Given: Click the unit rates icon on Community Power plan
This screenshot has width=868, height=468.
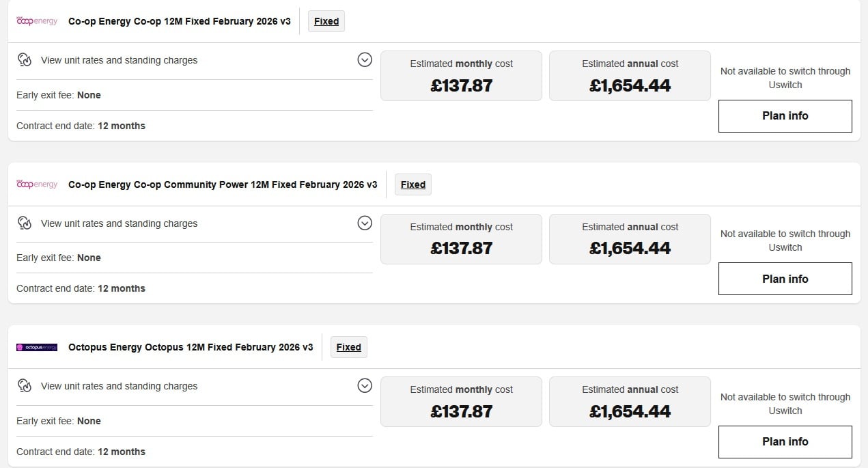Looking at the screenshot, I should tap(25, 223).
